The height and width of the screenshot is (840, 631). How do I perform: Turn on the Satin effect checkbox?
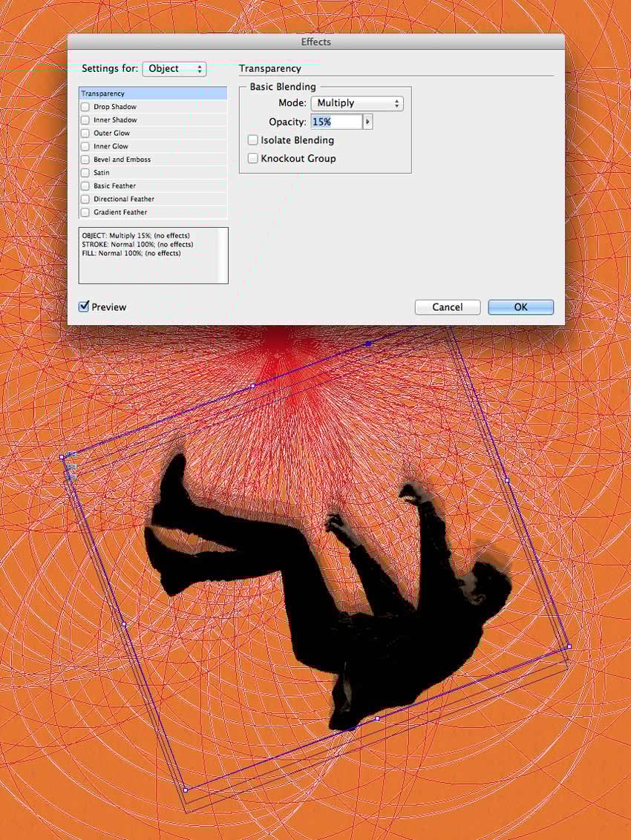pyautogui.click(x=85, y=172)
